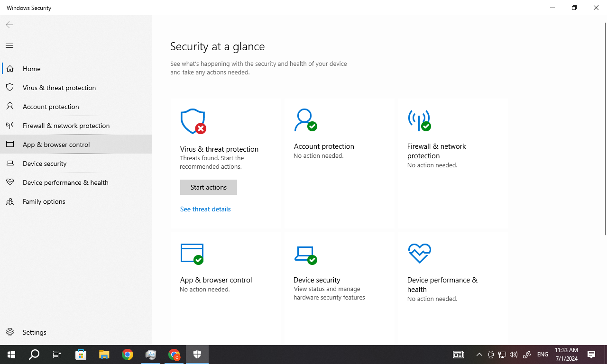Click the back arrow at the window top
The height and width of the screenshot is (364, 607).
coord(9,25)
